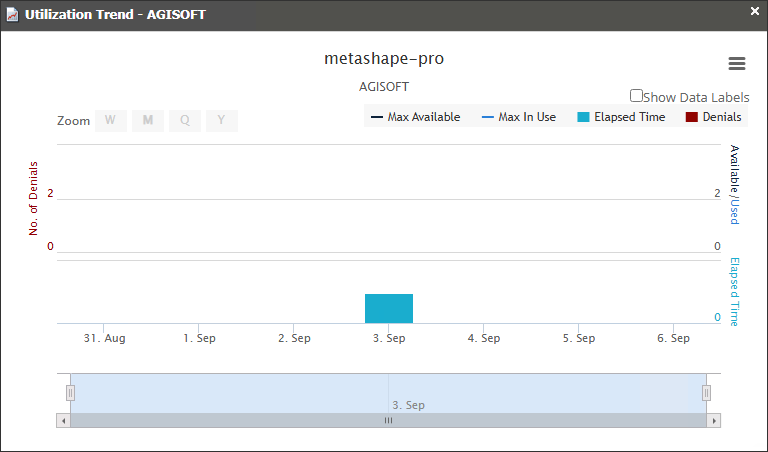
Task: Click the left navigator range handle
Action: pos(70,393)
